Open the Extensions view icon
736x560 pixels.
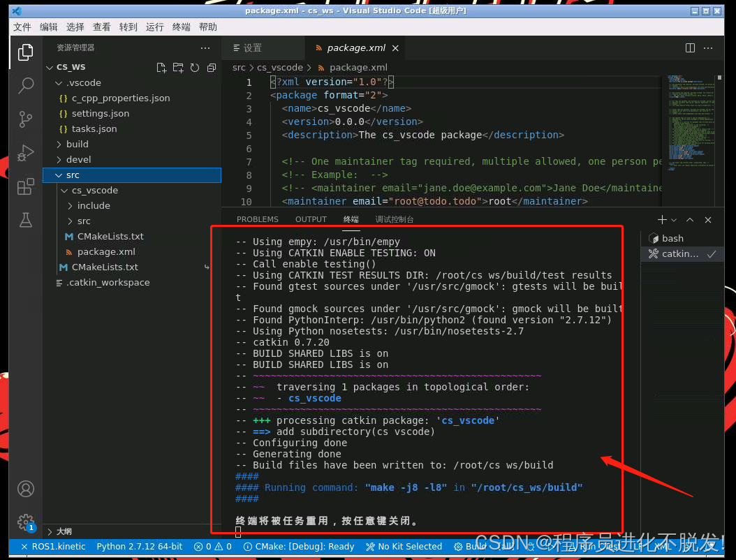click(25, 186)
